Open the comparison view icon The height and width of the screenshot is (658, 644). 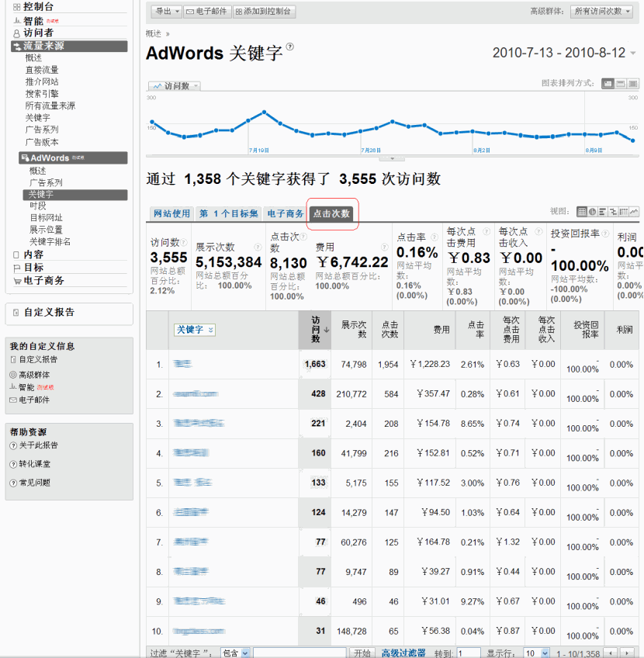tap(614, 212)
